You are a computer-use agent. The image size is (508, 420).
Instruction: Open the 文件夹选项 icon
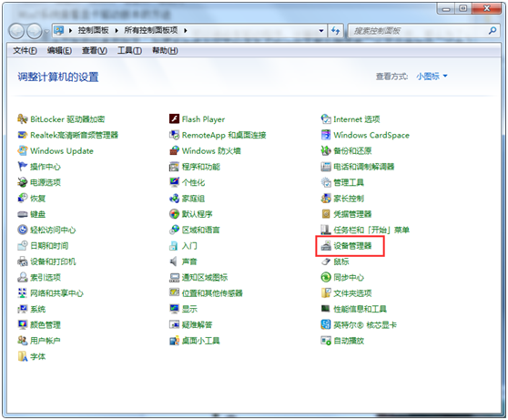[326, 293]
